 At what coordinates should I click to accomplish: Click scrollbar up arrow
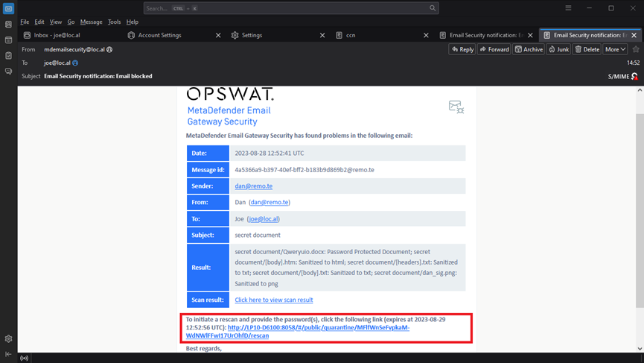coord(640,90)
